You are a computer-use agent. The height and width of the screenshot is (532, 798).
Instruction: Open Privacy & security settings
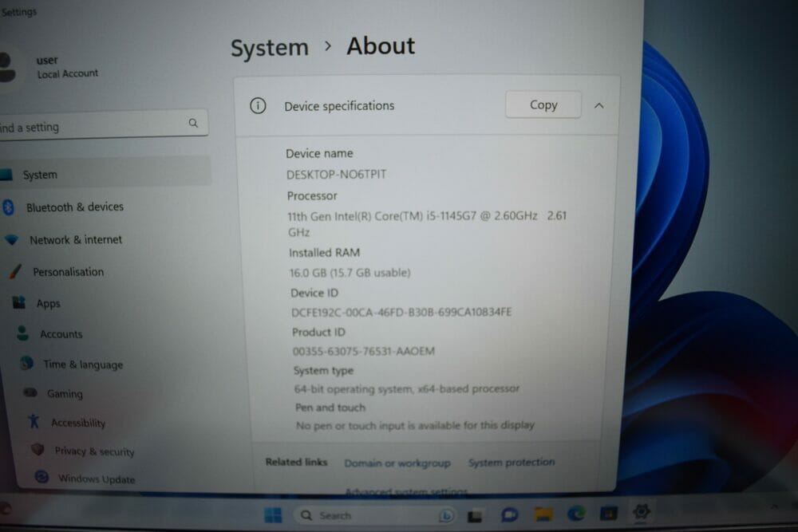tap(94, 451)
